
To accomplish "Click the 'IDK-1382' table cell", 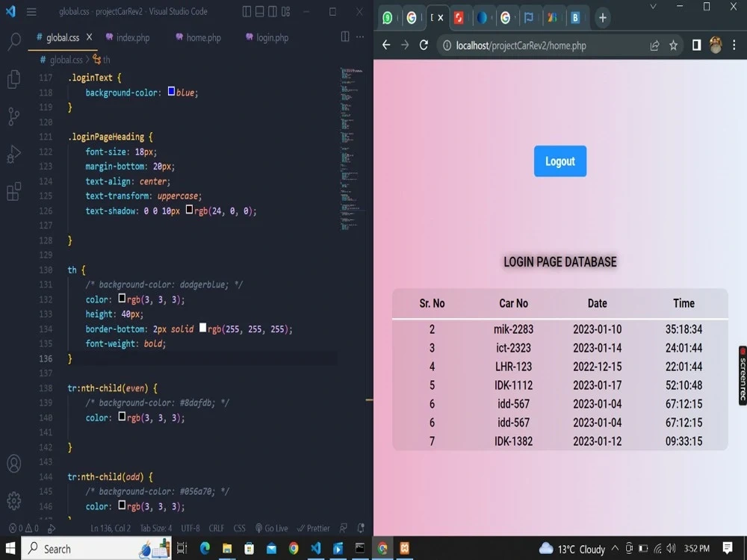I will 513,441.
